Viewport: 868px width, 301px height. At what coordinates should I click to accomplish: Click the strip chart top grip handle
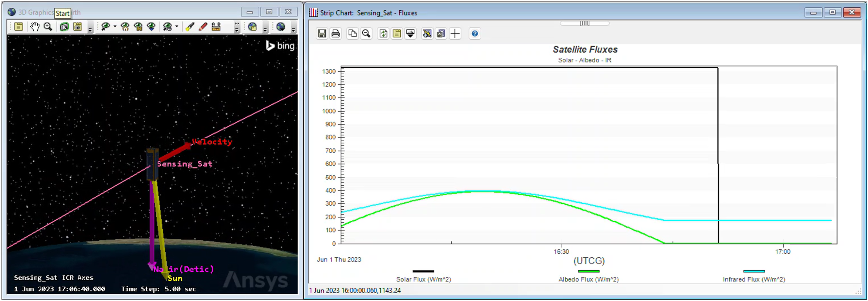tap(584, 23)
